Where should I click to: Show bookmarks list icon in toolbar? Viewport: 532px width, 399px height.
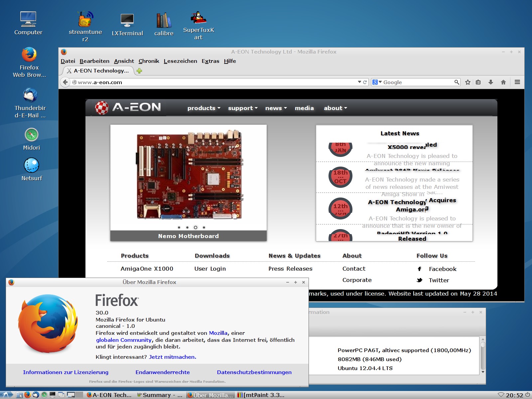click(x=478, y=82)
